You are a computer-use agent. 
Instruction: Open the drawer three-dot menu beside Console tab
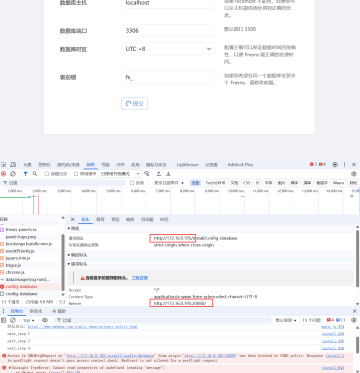click(3, 311)
